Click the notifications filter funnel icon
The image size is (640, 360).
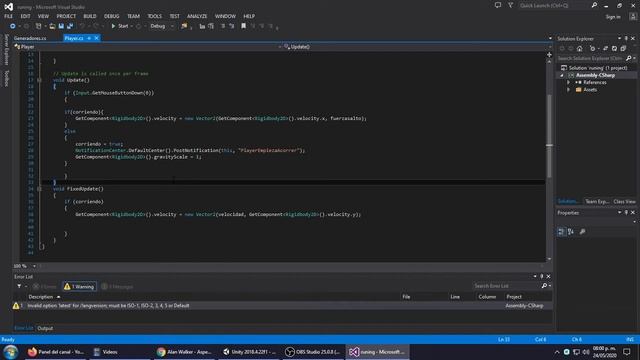(x=510, y=5)
